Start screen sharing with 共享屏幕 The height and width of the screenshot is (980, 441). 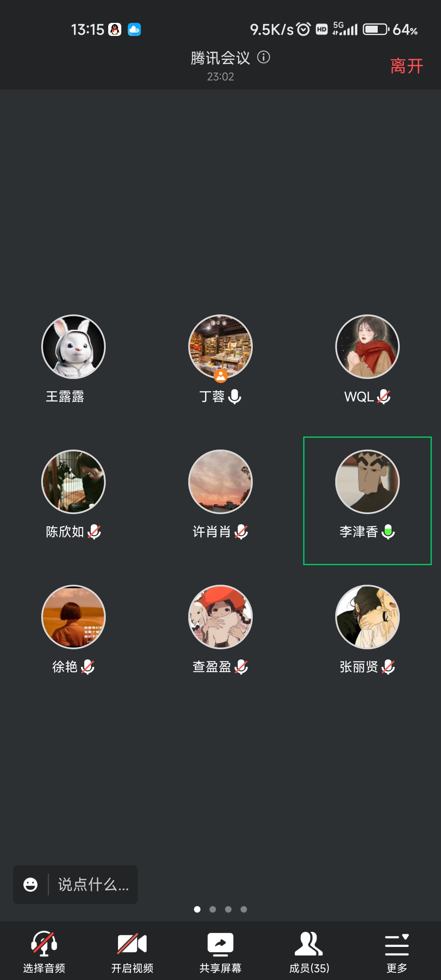220,944
